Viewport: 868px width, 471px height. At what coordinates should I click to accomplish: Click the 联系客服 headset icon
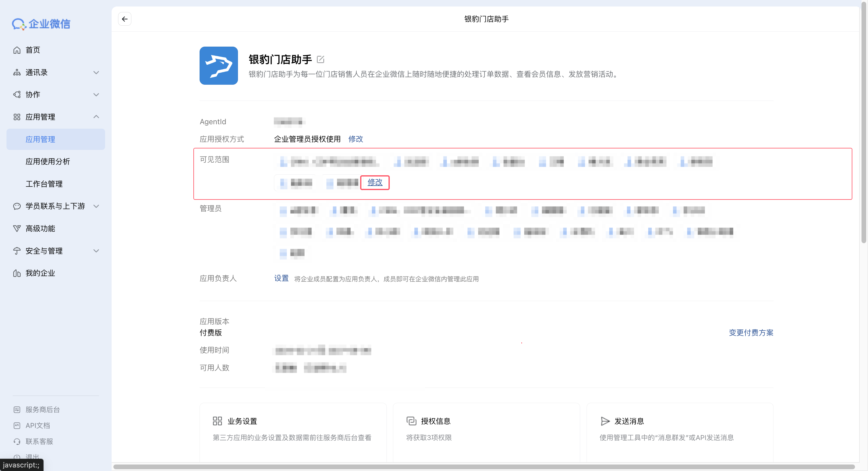point(17,441)
